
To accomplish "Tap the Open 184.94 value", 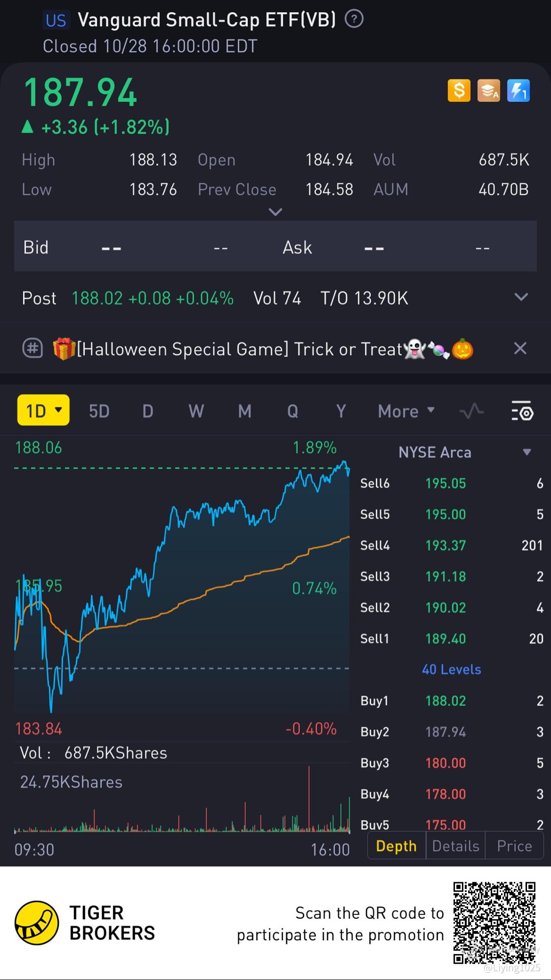I will pyautogui.click(x=329, y=160).
